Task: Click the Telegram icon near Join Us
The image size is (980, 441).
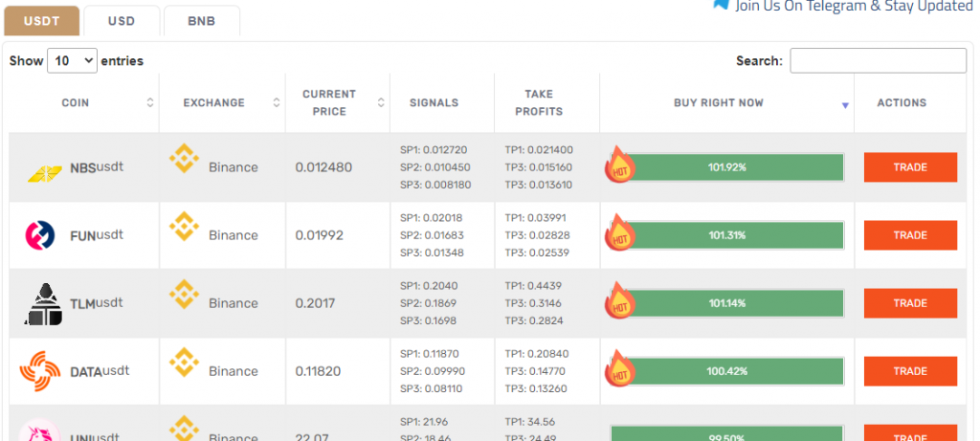Action: [721, 5]
